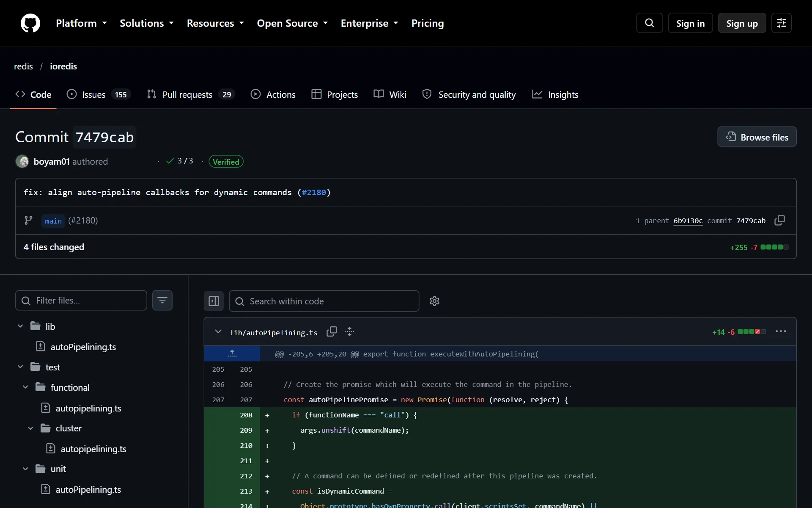Switch to the Actions tab
Viewport: 812px width, 508px height.
(x=273, y=94)
